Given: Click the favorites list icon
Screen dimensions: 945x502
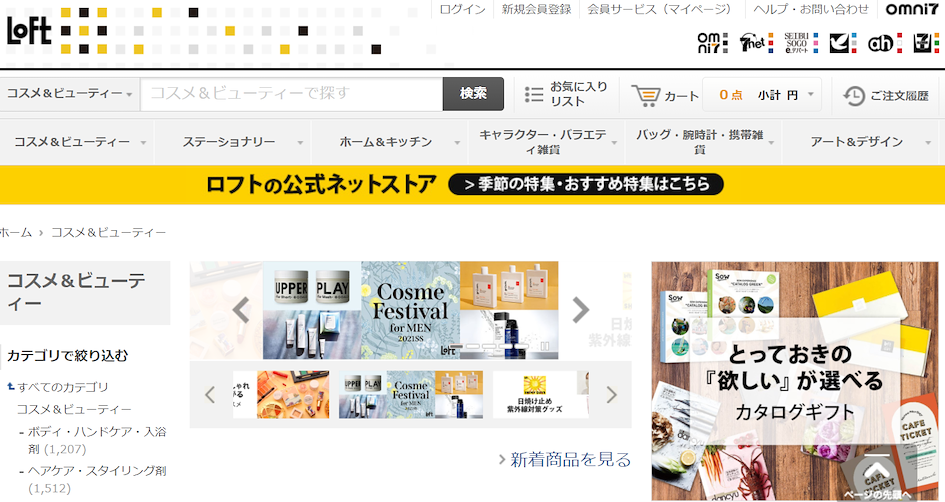Looking at the screenshot, I should pyautogui.click(x=534, y=95).
